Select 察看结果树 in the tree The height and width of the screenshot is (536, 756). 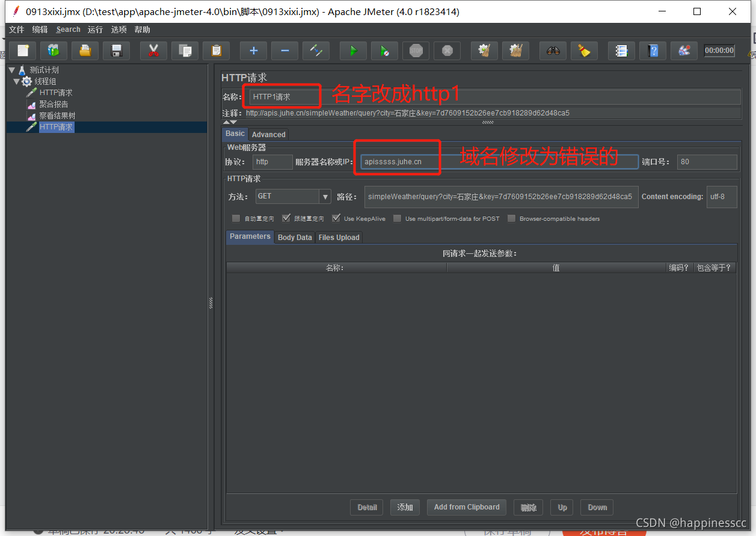pyautogui.click(x=57, y=116)
